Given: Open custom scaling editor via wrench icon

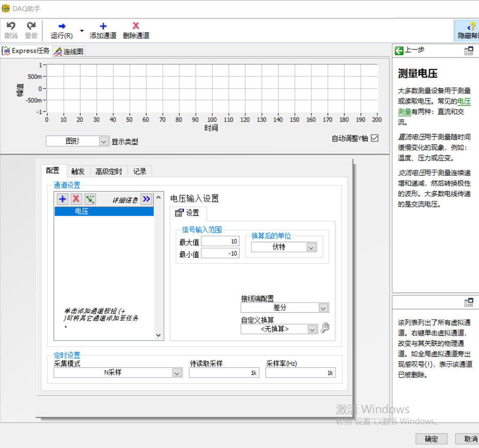Looking at the screenshot, I should [324, 328].
